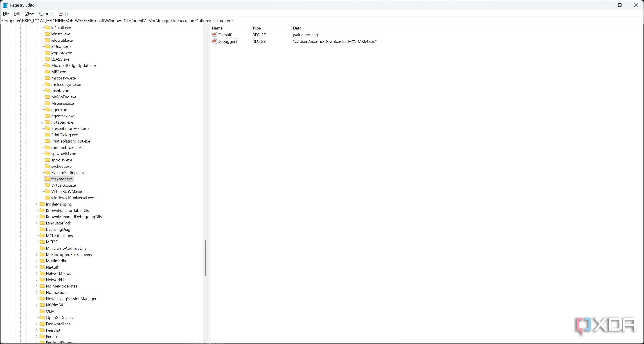Expand the NaAuth key
This screenshot has height=344, width=644.
(37, 267)
